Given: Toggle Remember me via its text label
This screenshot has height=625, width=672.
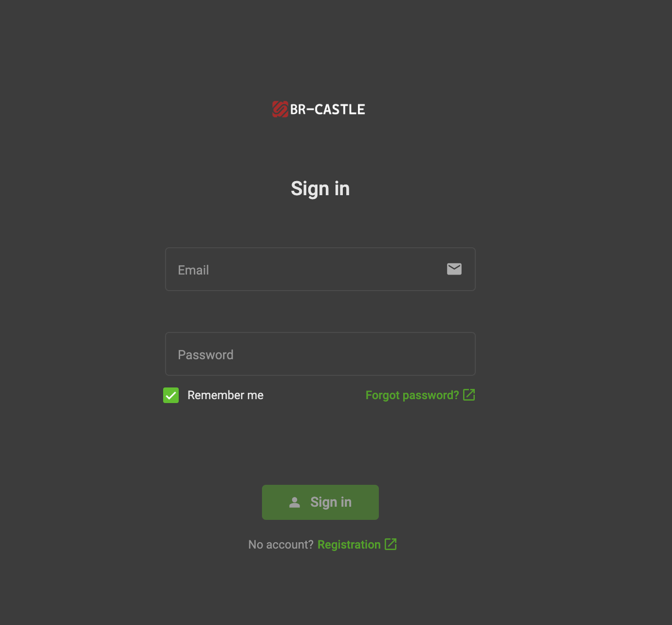Looking at the screenshot, I should (225, 395).
